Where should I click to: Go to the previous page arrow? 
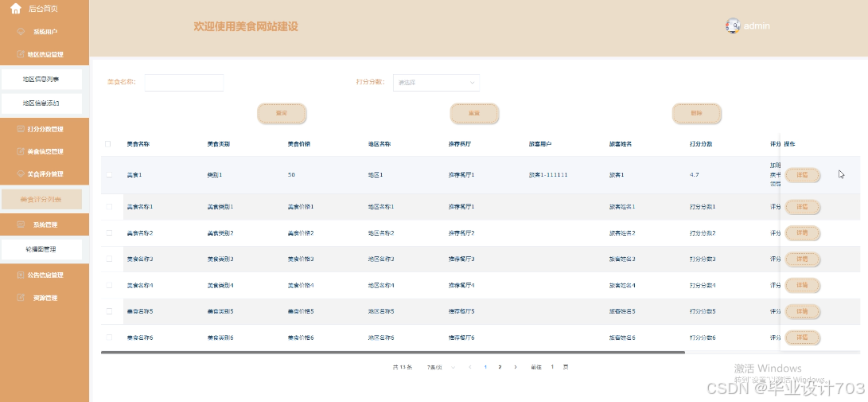[470, 367]
